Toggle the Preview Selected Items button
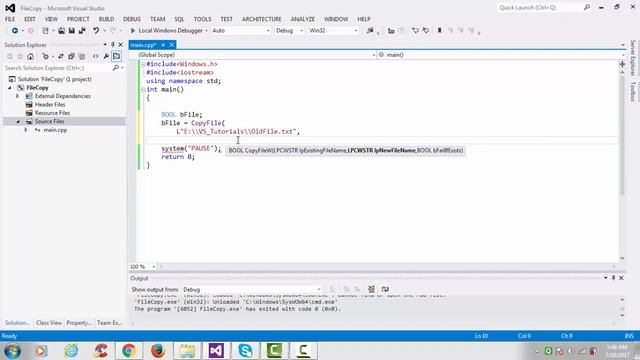640x360 pixels. coord(117,56)
